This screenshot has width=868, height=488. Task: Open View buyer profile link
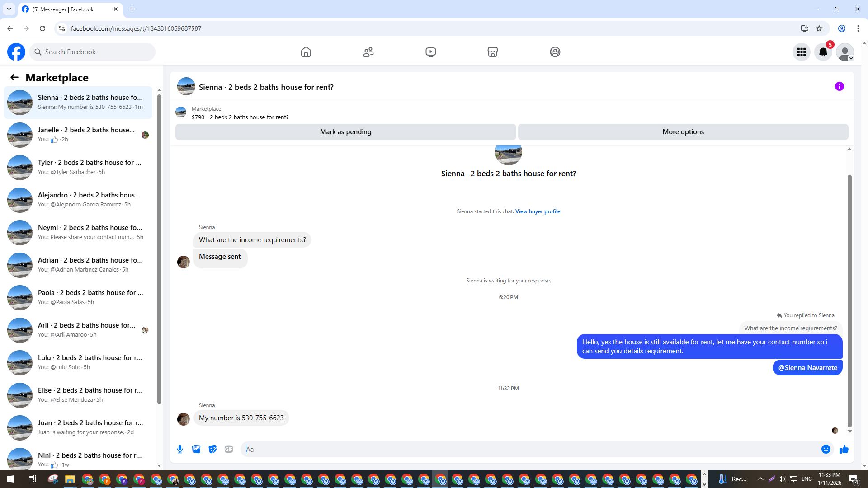538,211
